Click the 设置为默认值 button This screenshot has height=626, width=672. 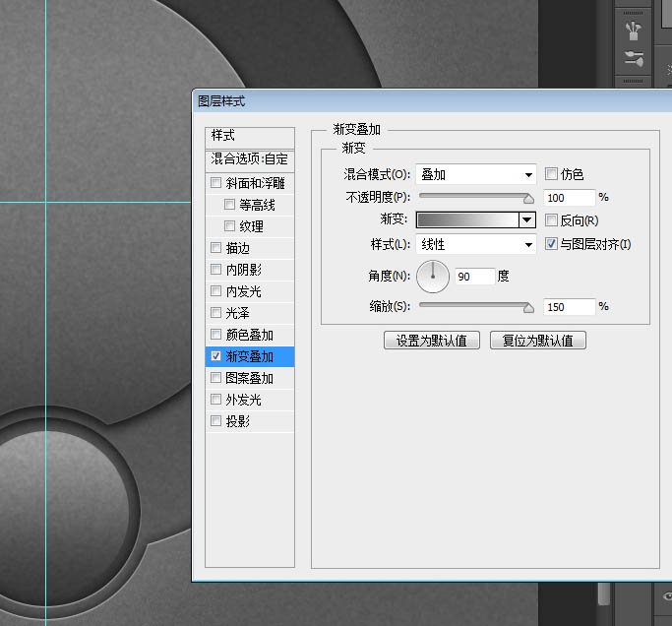tap(432, 341)
